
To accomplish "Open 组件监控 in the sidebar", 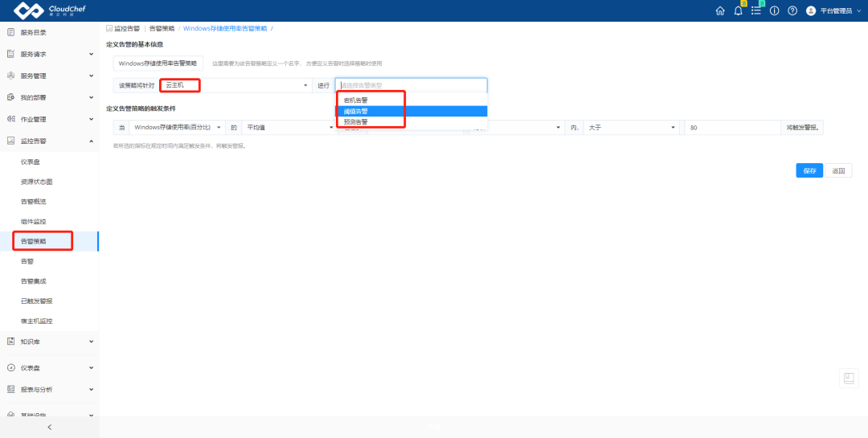I will (33, 222).
